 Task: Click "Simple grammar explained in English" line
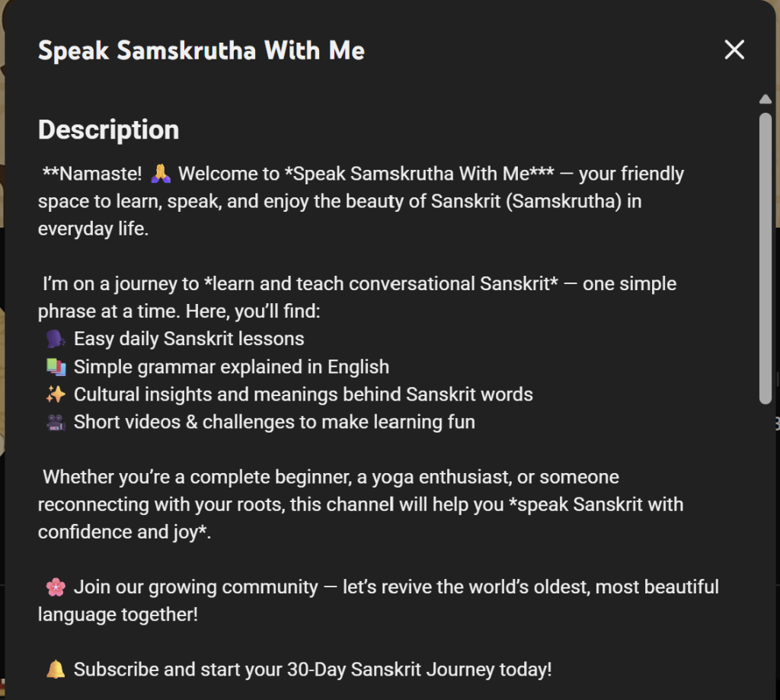click(231, 367)
